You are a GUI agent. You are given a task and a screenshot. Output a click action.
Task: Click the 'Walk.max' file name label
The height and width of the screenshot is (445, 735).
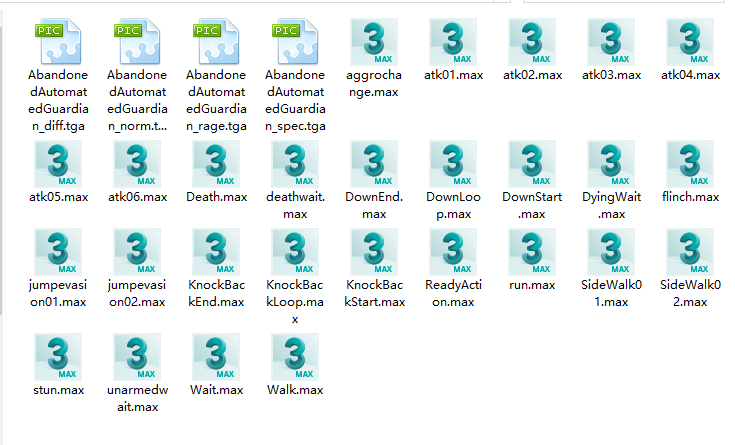click(295, 390)
